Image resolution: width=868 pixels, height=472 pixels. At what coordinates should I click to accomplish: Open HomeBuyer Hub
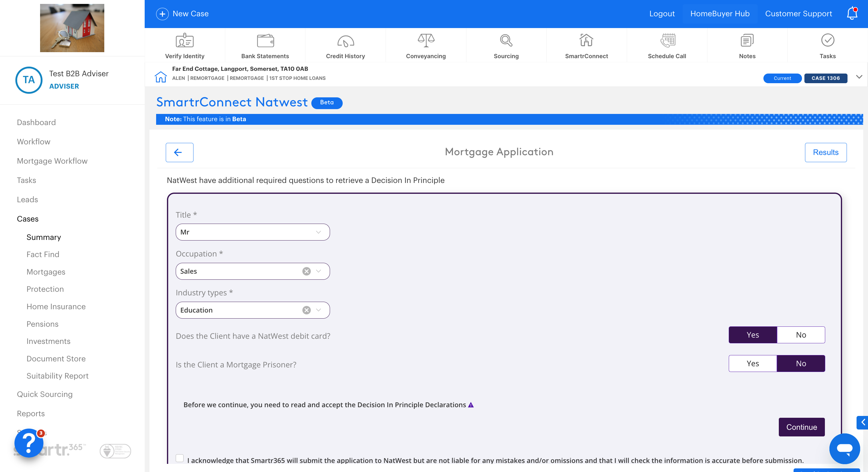point(720,14)
